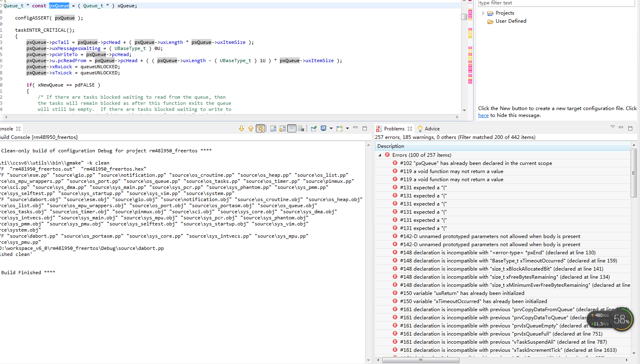Open the Problems view menu dropdown
This screenshot has height=364, width=640.
[x=612, y=127]
